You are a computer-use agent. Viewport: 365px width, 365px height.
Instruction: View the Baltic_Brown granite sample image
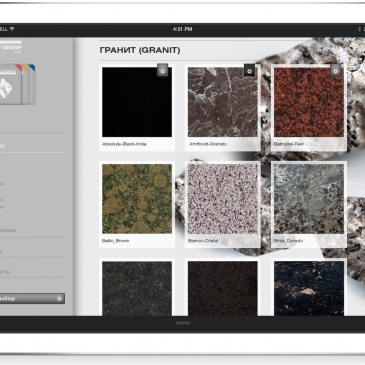(137, 199)
